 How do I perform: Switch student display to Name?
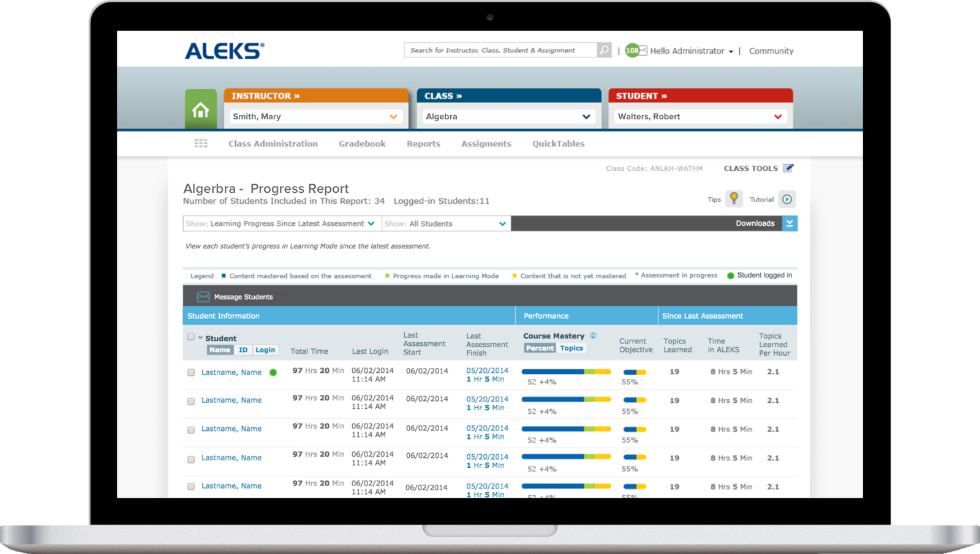click(x=219, y=350)
